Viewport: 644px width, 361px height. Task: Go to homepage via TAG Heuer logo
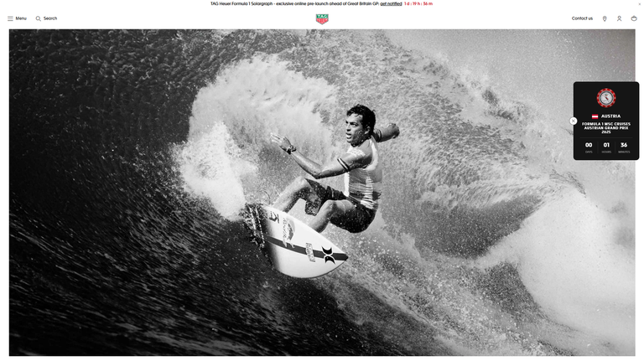tap(322, 19)
